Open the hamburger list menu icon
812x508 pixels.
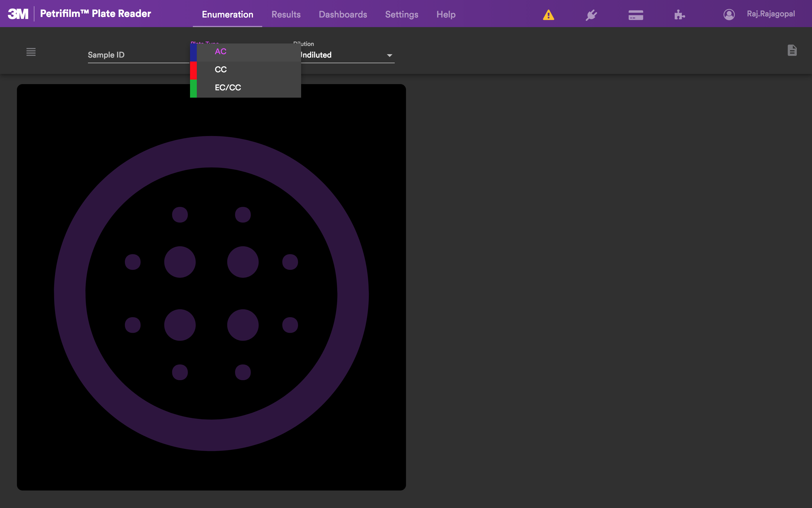(31, 52)
